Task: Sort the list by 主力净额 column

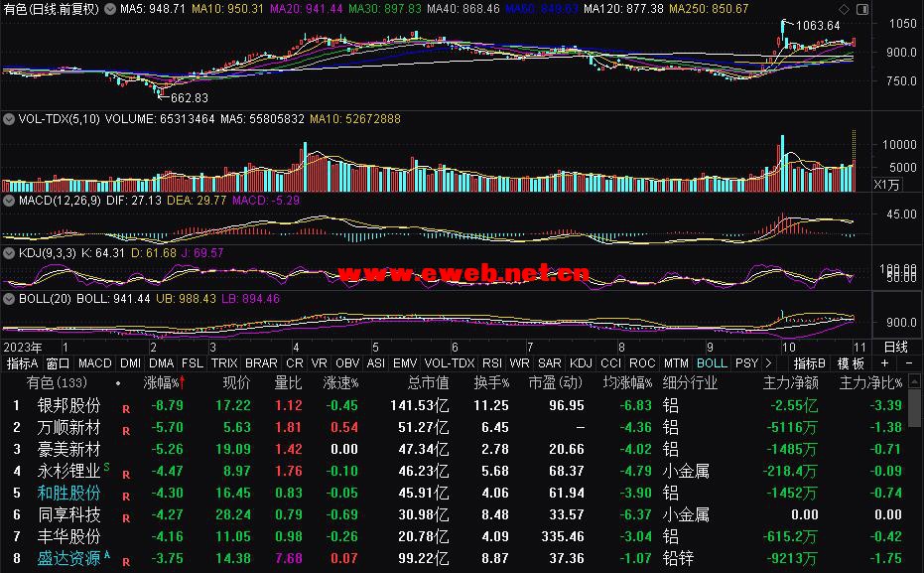Action: click(791, 383)
